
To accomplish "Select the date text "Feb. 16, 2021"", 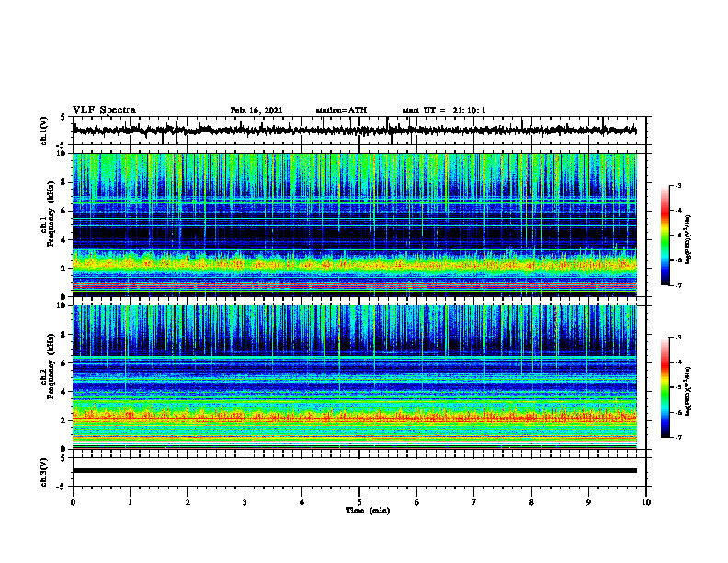I will (256, 110).
